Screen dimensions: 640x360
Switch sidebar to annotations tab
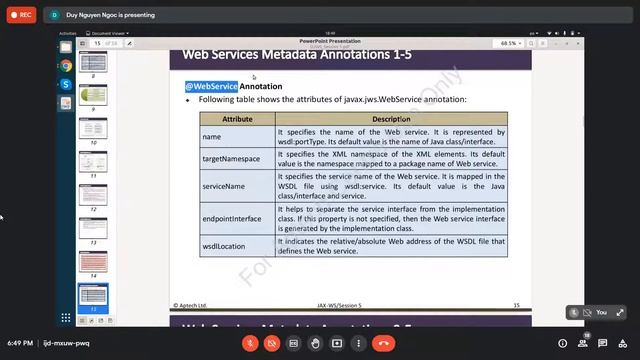[x=91, y=321]
